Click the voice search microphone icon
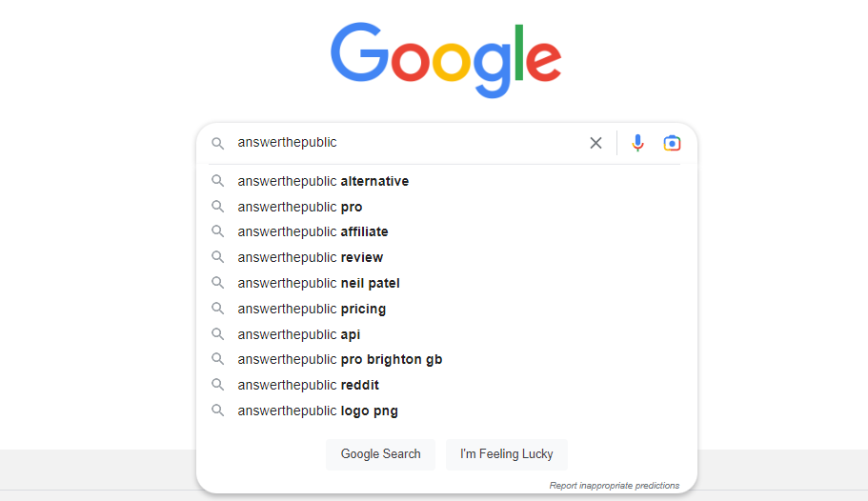 [x=637, y=143]
